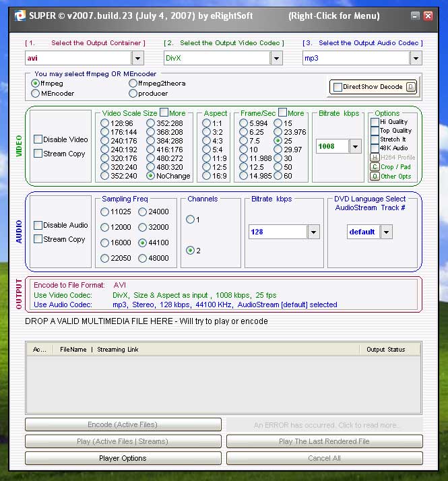Image resolution: width=448 pixels, height=481 pixels.
Task: Click the FileName column header
Action: pyautogui.click(x=73, y=350)
